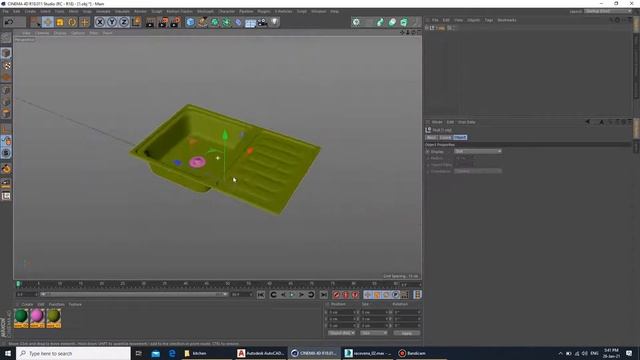
Task: Add a Light object
Action: click(274, 22)
